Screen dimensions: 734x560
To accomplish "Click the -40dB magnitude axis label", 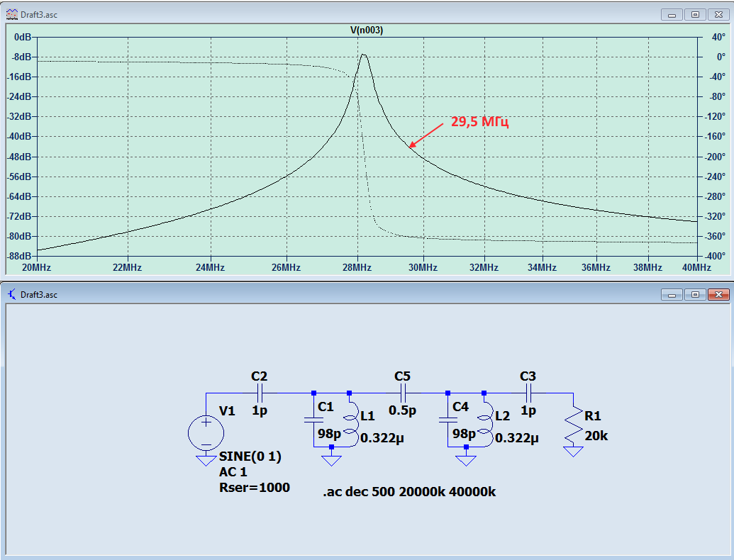I will pyautogui.click(x=19, y=137).
